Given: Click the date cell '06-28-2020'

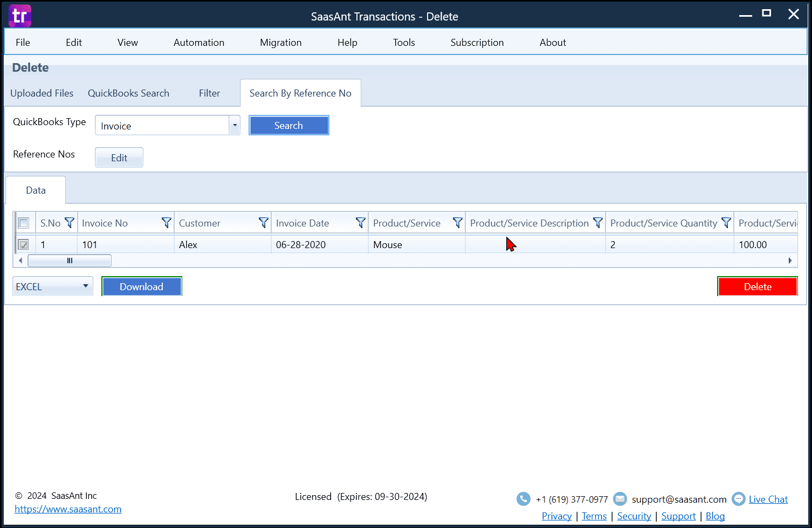Looking at the screenshot, I should (320, 245).
